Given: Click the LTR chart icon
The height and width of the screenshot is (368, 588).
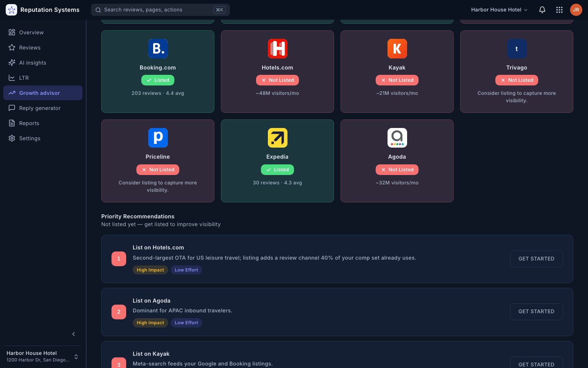Looking at the screenshot, I should (12, 78).
